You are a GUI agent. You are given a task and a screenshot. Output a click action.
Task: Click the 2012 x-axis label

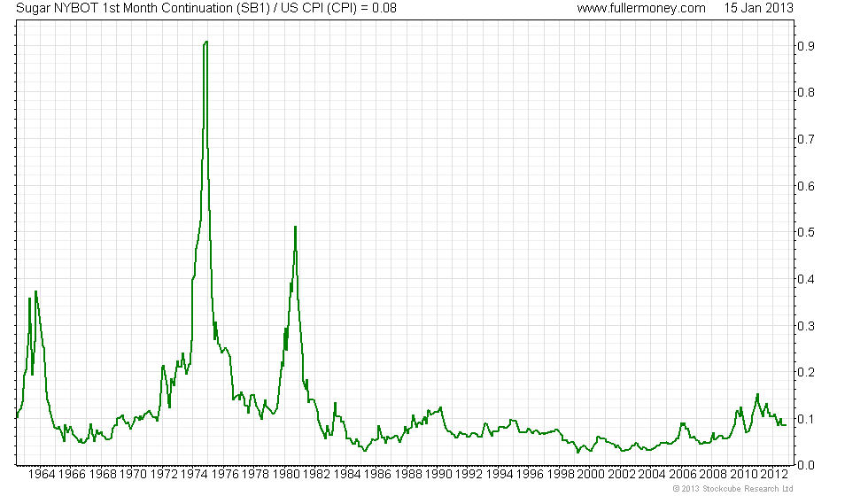tap(774, 475)
